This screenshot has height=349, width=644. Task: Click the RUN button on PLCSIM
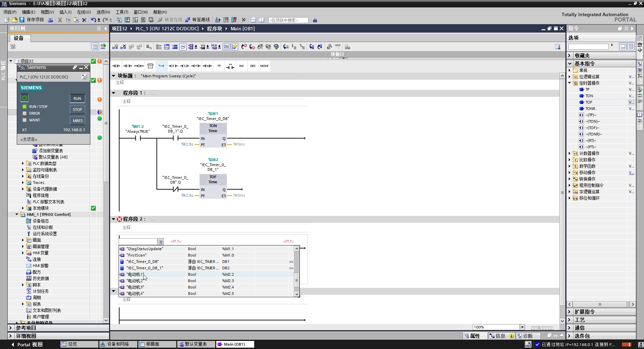[77, 99]
